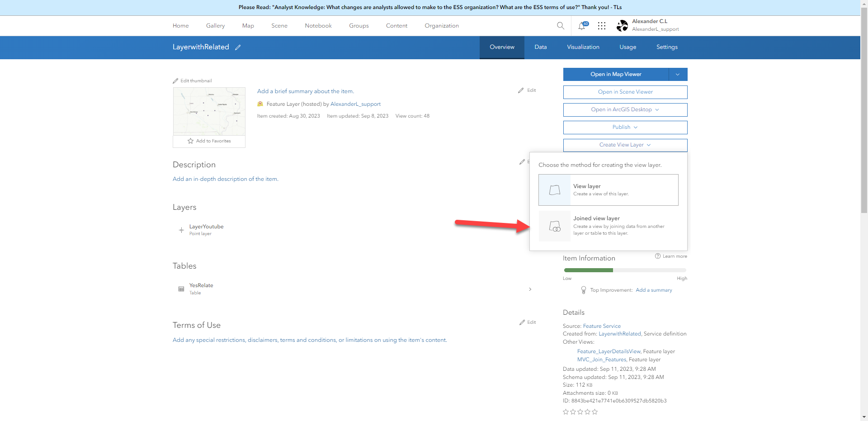The width and height of the screenshot is (868, 421).
Task: Choose the Joined view layer option
Action: 608,226
